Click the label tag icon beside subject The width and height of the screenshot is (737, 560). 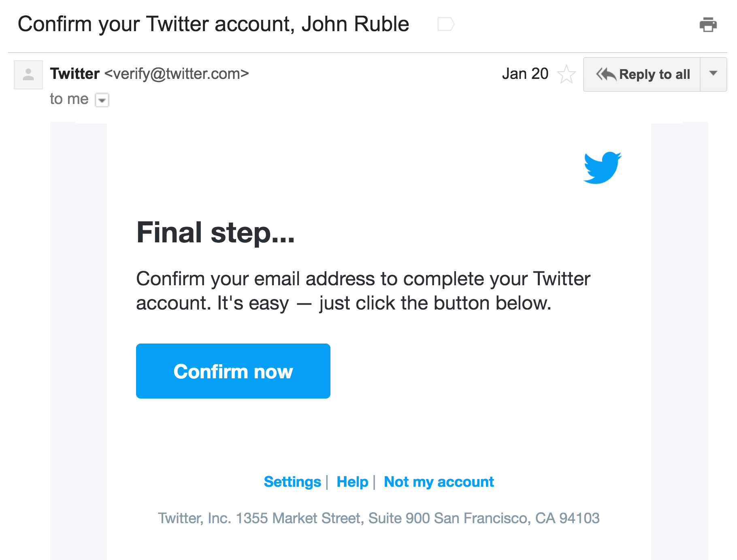click(446, 24)
